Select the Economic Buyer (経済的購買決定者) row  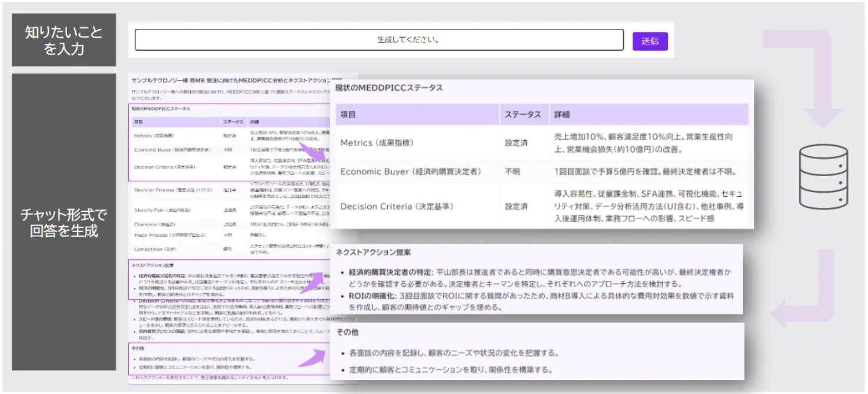542,171
